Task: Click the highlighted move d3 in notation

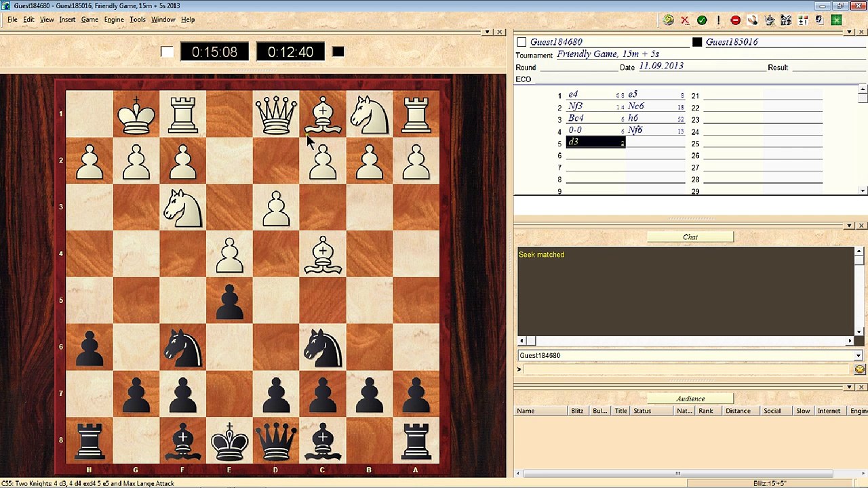Action: 595,143
